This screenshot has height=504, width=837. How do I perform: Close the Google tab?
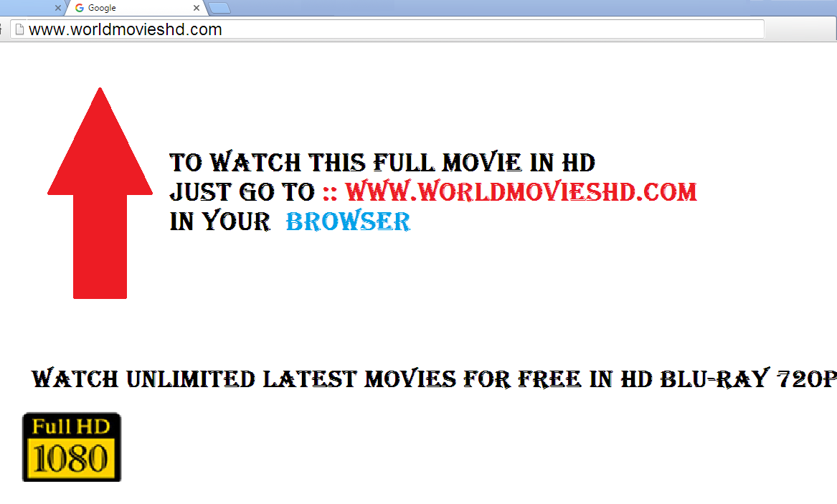(197, 8)
